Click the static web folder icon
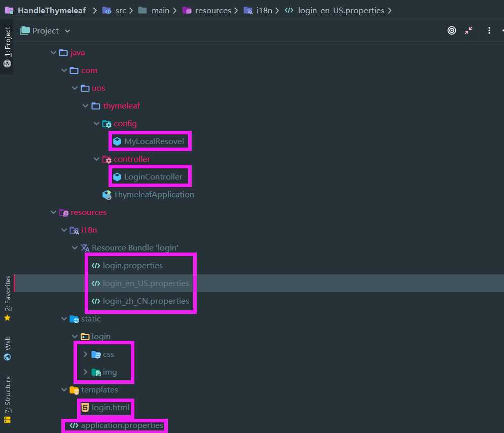This screenshot has width=504, height=433. click(x=74, y=319)
